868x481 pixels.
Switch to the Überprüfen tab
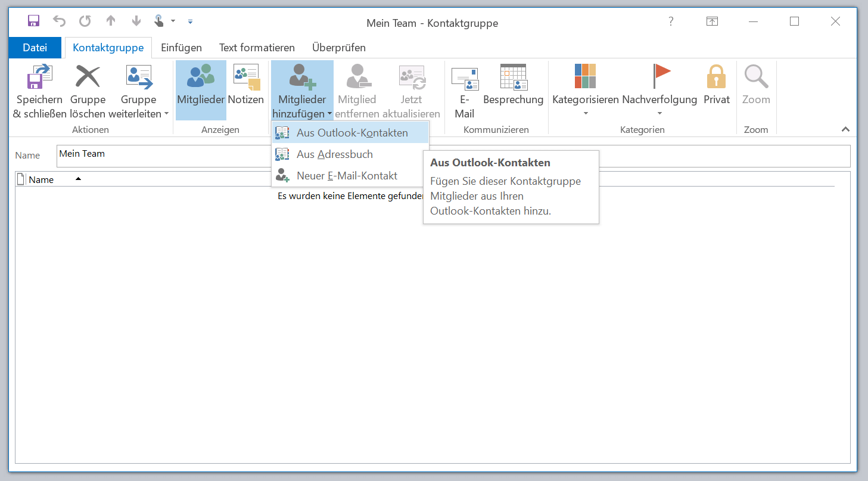[339, 48]
